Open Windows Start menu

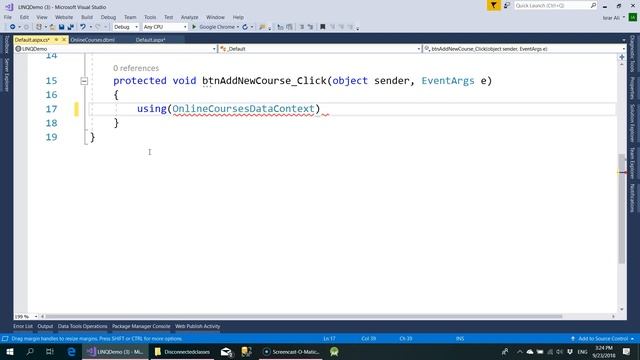pyautogui.click(x=10, y=351)
